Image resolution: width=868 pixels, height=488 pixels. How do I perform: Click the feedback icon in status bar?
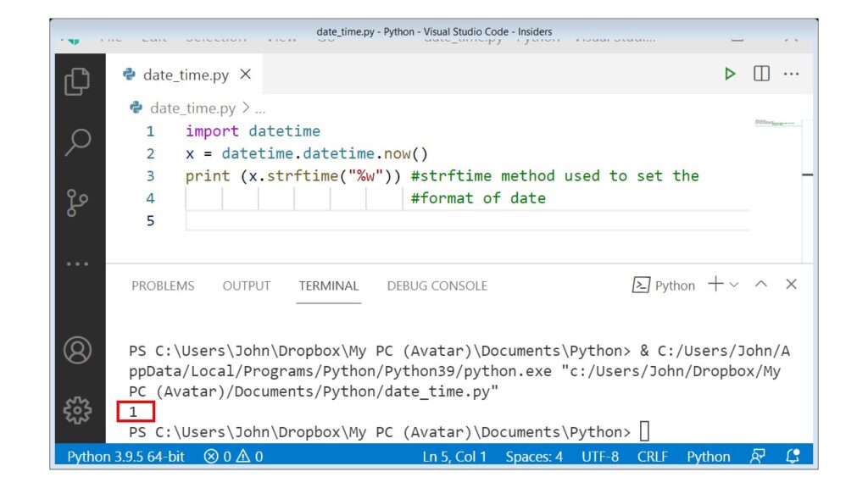(x=757, y=456)
